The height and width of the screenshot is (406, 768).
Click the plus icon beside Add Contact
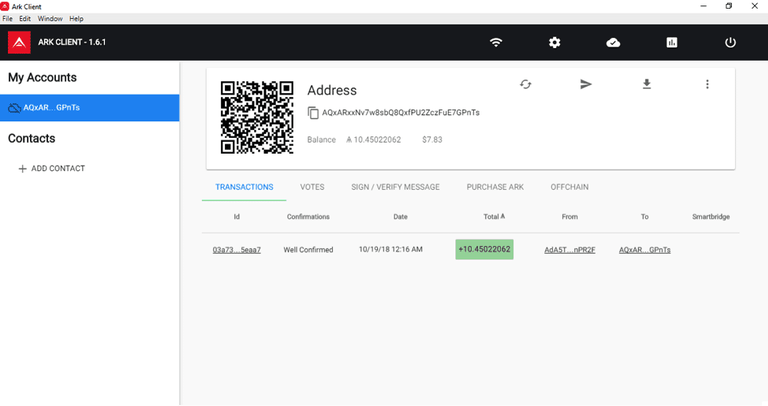(22, 168)
